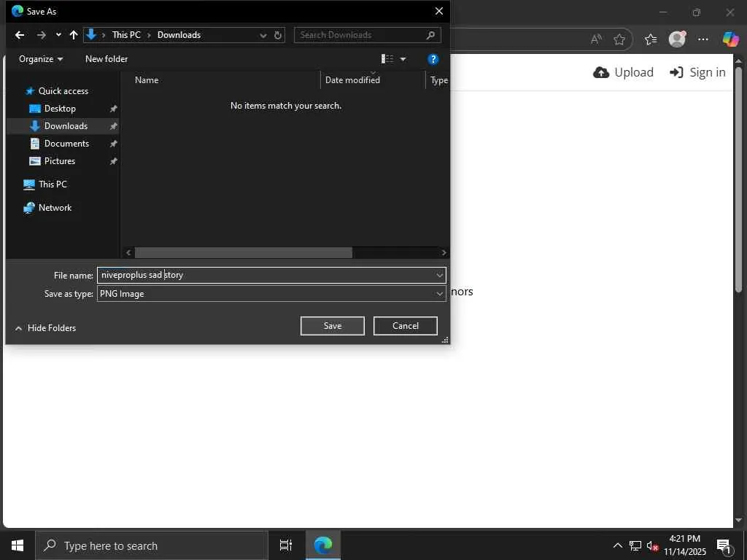Image resolution: width=747 pixels, height=560 pixels.
Task: Open Edge Settings and more menu
Action: (703, 39)
